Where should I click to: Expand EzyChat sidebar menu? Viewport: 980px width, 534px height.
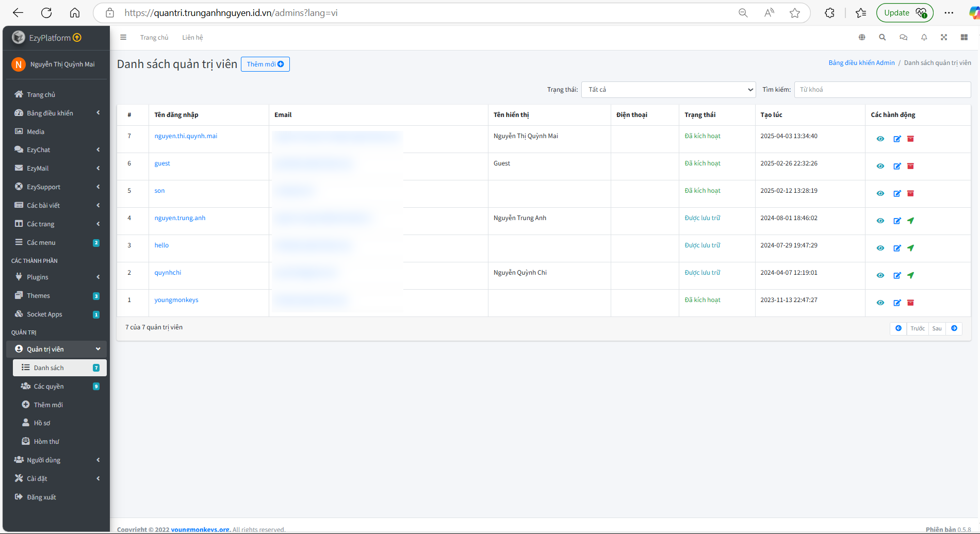(56, 150)
